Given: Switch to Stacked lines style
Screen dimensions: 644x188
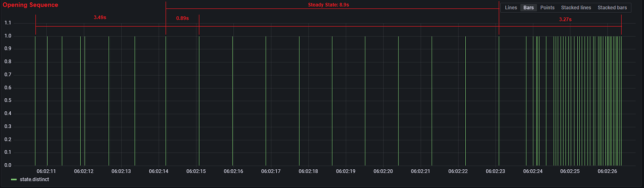Looking at the screenshot, I should (x=576, y=8).
